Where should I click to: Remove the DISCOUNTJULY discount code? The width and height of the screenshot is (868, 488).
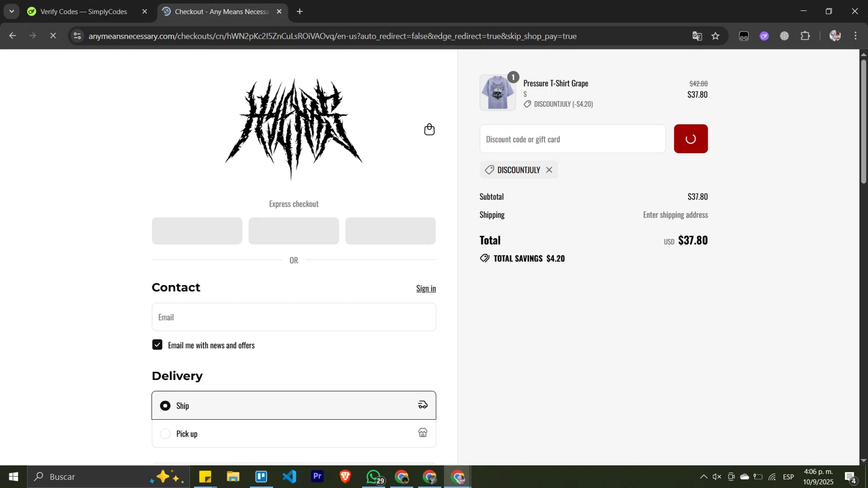click(549, 170)
